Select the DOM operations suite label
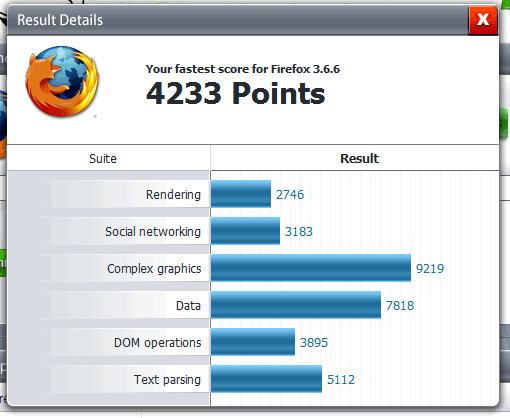This screenshot has height=418, width=510. [158, 343]
